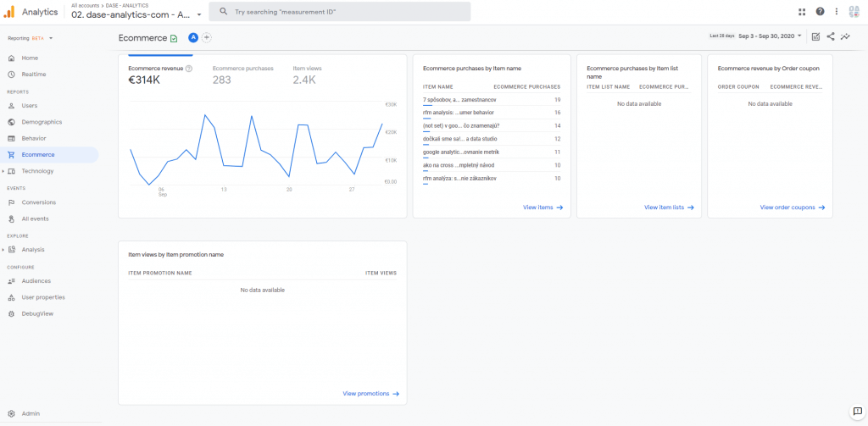868x426 pixels.
Task: Click the User properties icon
Action: click(11, 297)
